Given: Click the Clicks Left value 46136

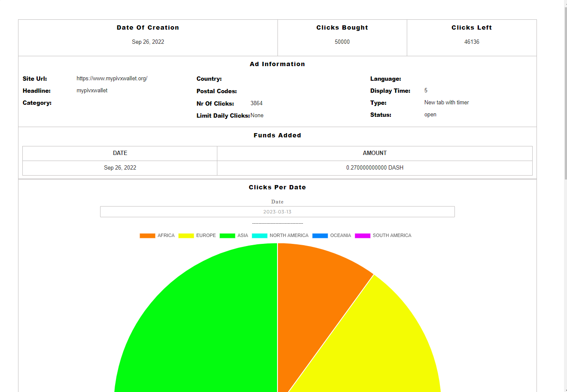Looking at the screenshot, I should (x=472, y=42).
